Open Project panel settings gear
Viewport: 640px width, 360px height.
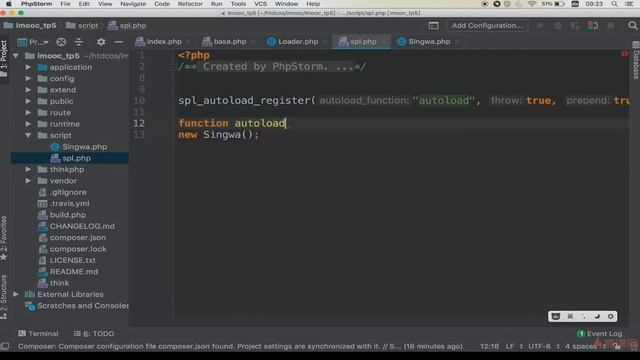[101, 42]
